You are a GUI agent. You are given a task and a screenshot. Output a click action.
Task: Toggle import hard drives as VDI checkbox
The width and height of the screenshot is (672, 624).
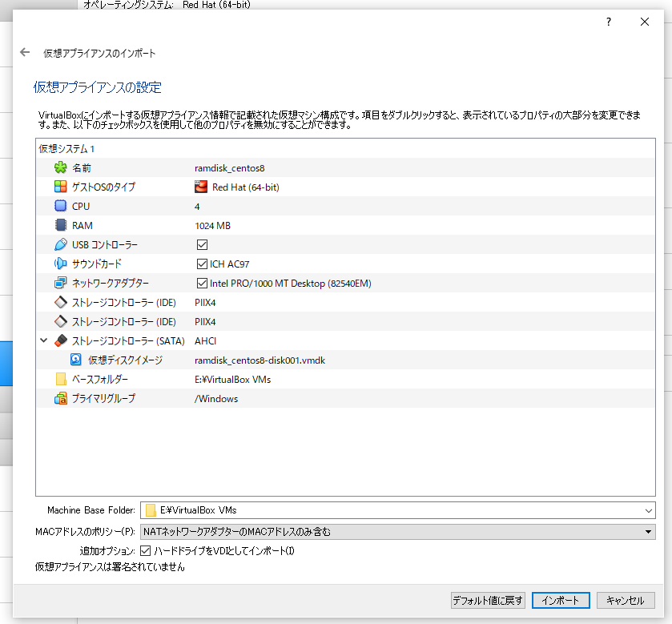145,551
